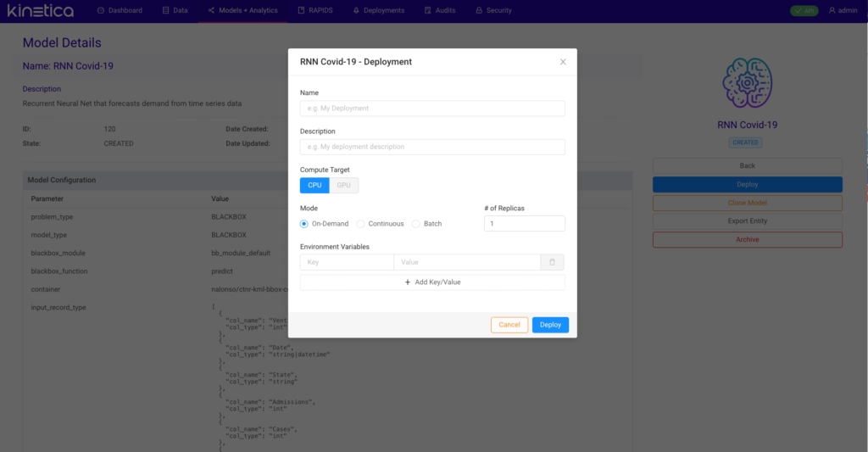The image size is (868, 452).
Task: Choose CPU as compute target
Action: pos(314,185)
